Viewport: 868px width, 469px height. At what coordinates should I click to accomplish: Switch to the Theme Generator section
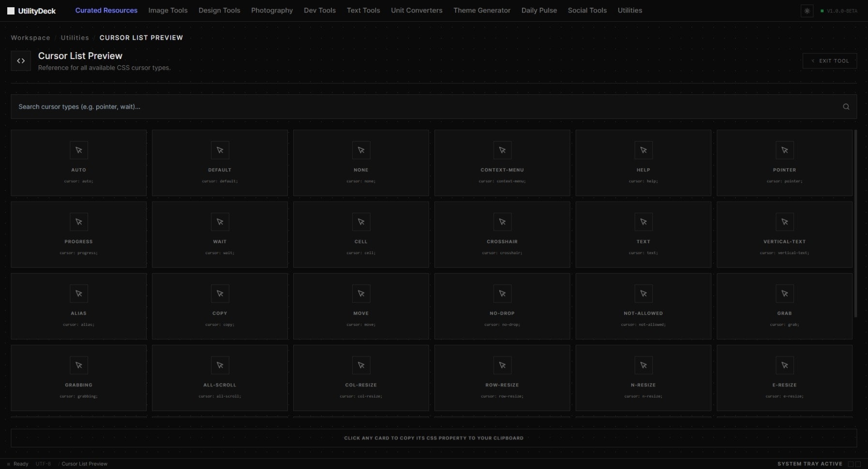[482, 10]
